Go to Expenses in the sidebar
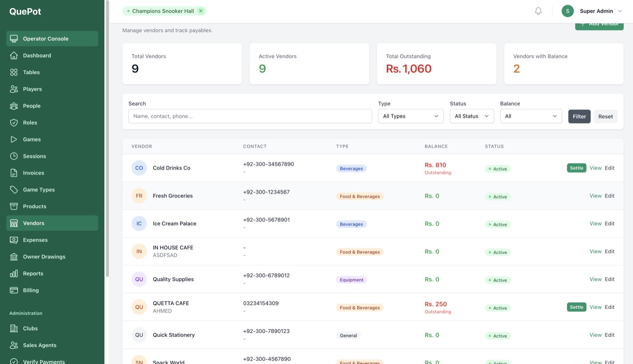Screen dimensions: 633x364 35,240
